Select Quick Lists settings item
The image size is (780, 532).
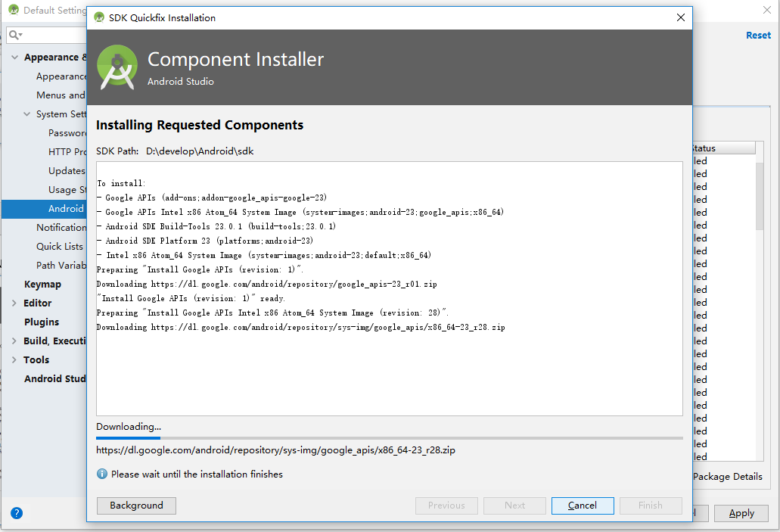click(x=59, y=247)
